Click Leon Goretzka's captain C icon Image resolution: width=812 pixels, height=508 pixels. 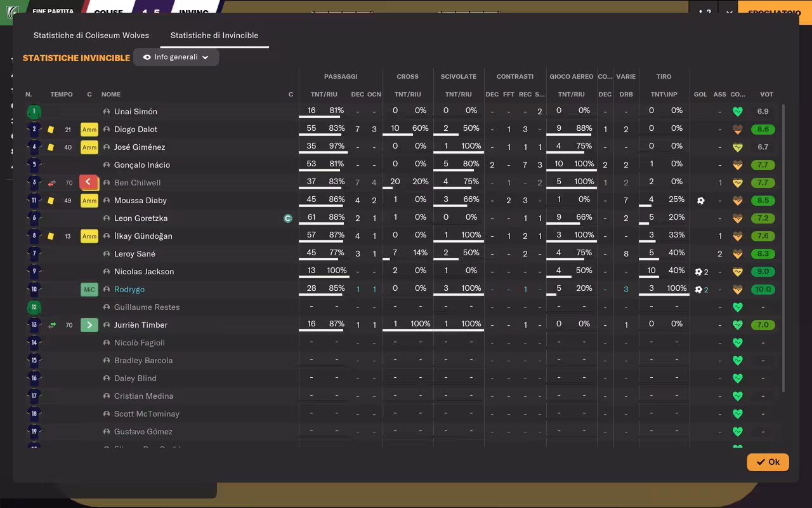coord(287,218)
